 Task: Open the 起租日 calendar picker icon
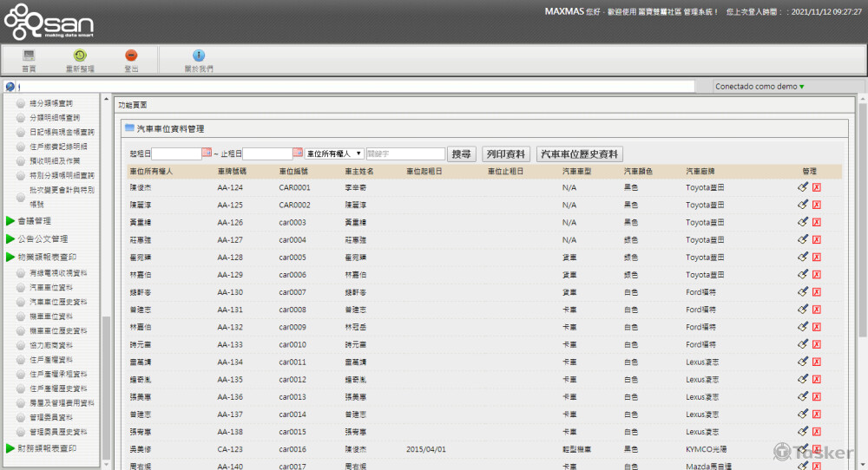pos(207,153)
